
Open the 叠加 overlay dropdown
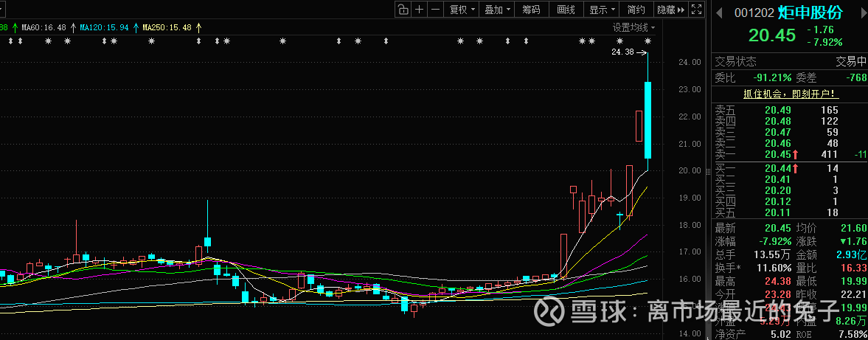point(497,9)
